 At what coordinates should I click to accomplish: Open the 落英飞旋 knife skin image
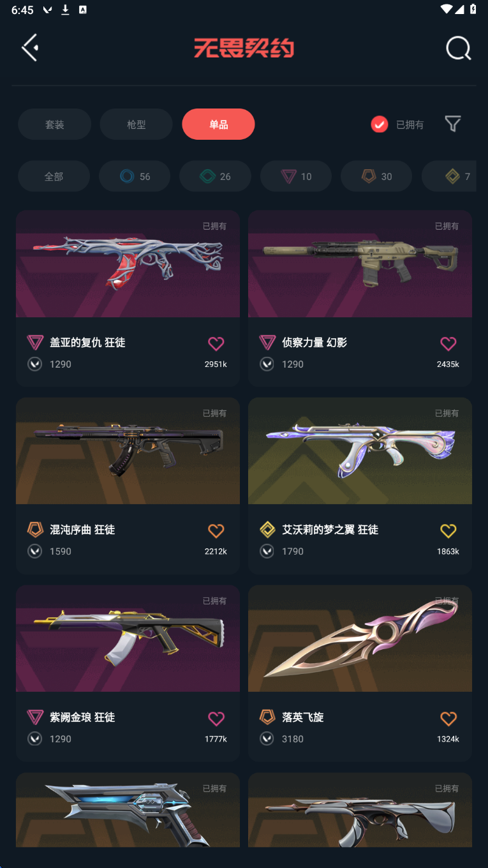coord(360,639)
